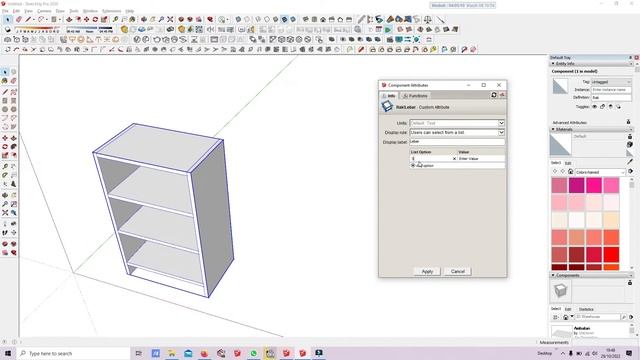Open the Edit menu
The width and height of the screenshot is (640, 360).
coord(16,11)
